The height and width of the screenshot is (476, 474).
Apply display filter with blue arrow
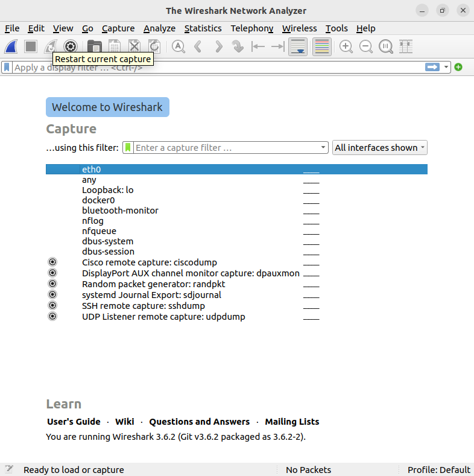tap(432, 67)
